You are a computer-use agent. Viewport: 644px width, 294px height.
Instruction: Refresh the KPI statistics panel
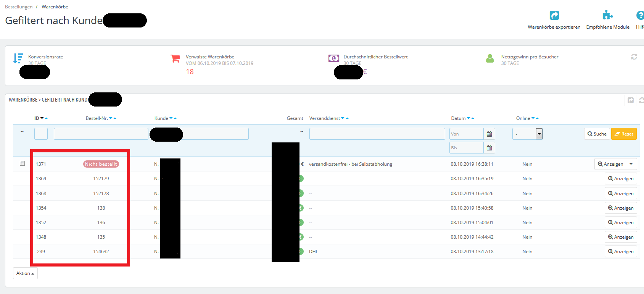pos(634,57)
